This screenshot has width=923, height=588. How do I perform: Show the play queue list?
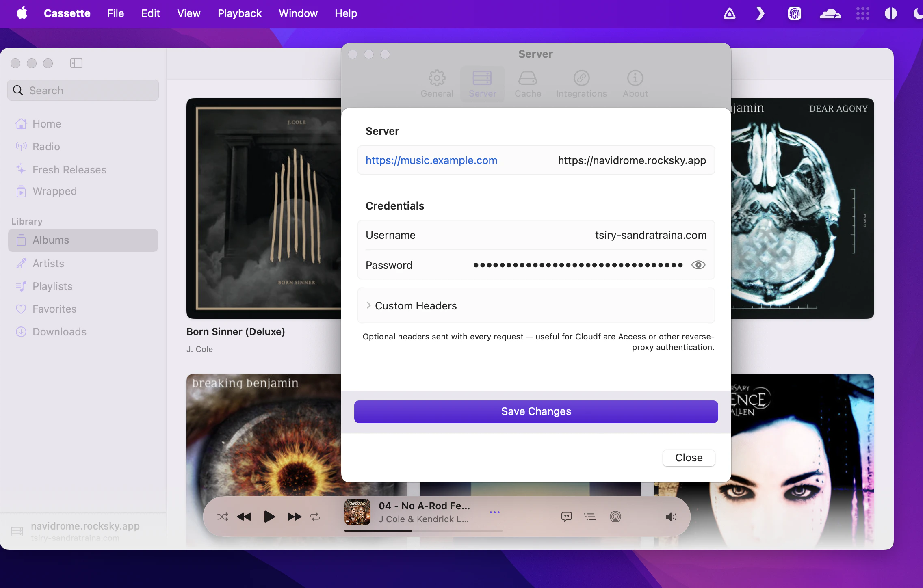point(590,517)
